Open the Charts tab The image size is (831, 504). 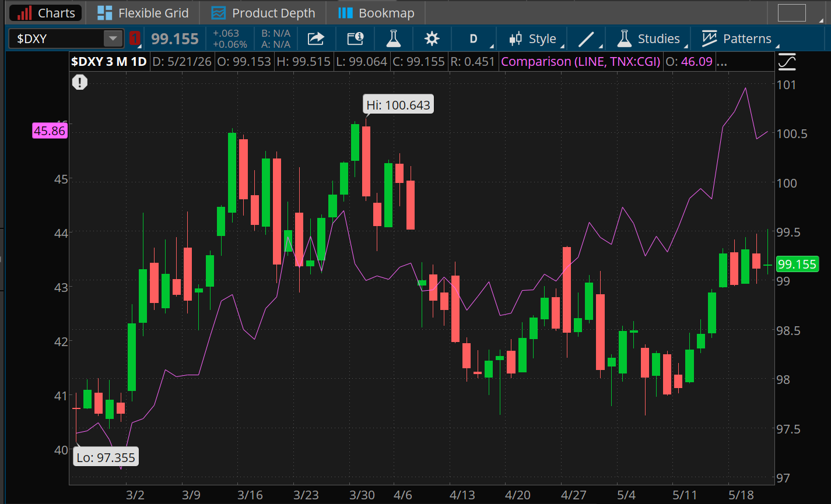[x=45, y=13]
